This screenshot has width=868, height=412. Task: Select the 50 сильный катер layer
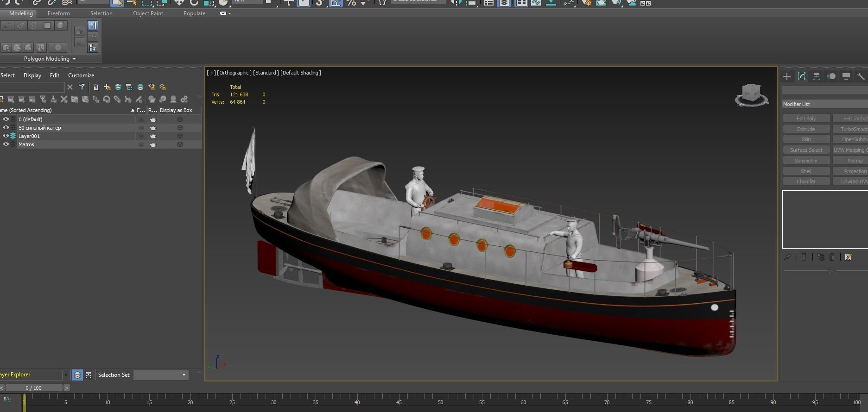point(40,128)
